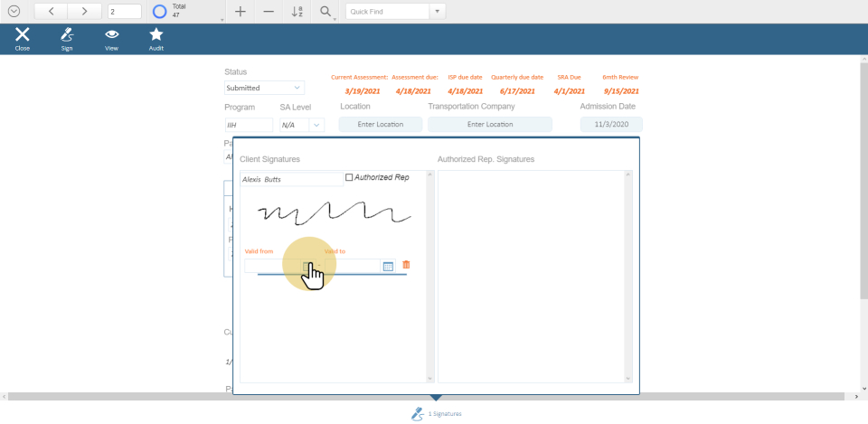Open the SA Level dropdown

tap(316, 125)
